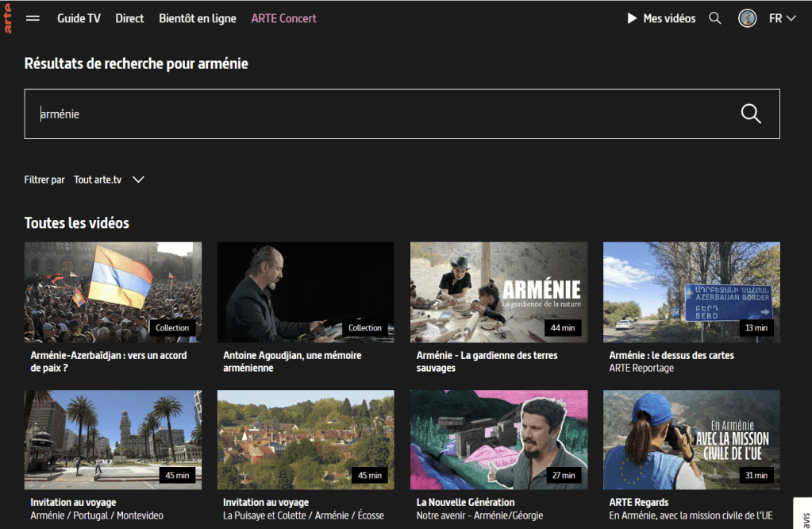The height and width of the screenshot is (529, 812).
Task: Open Bientôt en ligne section
Action: [x=197, y=18]
